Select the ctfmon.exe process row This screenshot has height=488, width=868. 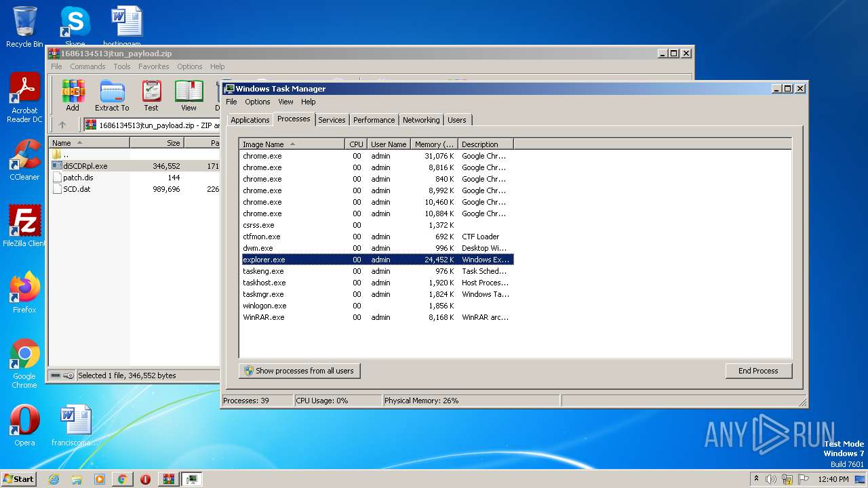(376, 237)
